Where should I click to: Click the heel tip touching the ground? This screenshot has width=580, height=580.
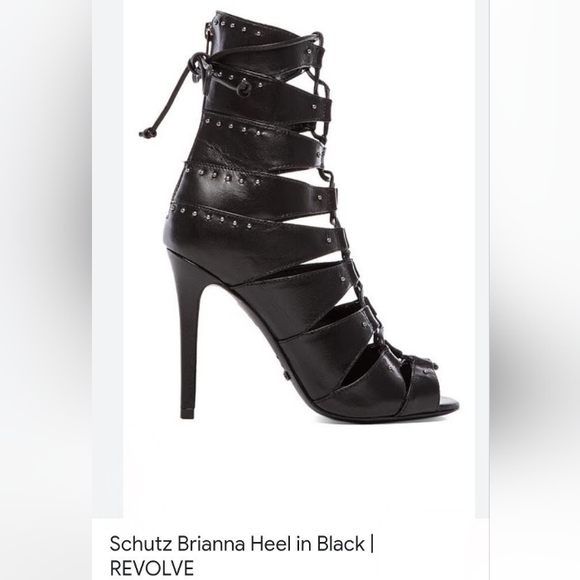[189, 412]
